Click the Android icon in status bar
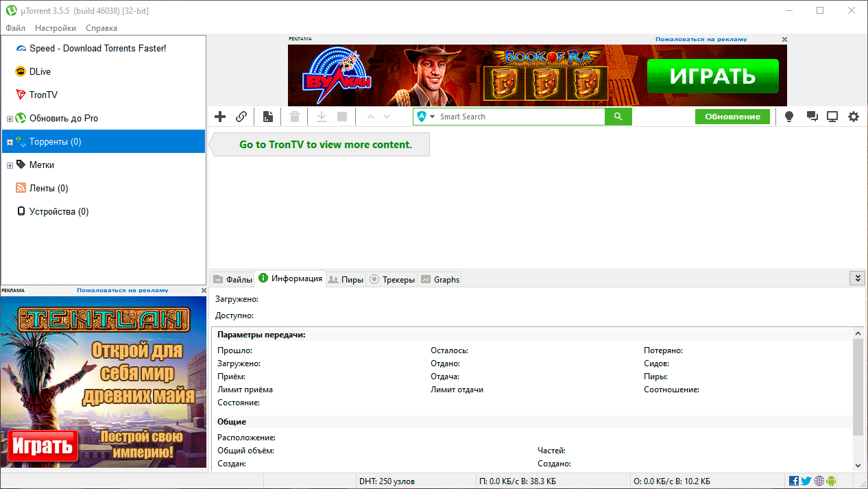868x489 pixels. pyautogui.click(x=832, y=481)
